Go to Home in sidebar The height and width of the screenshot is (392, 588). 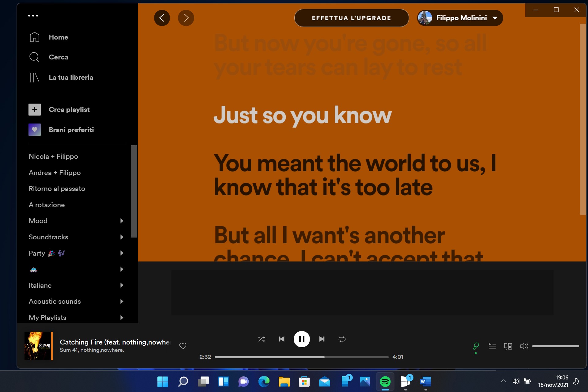(x=49, y=37)
